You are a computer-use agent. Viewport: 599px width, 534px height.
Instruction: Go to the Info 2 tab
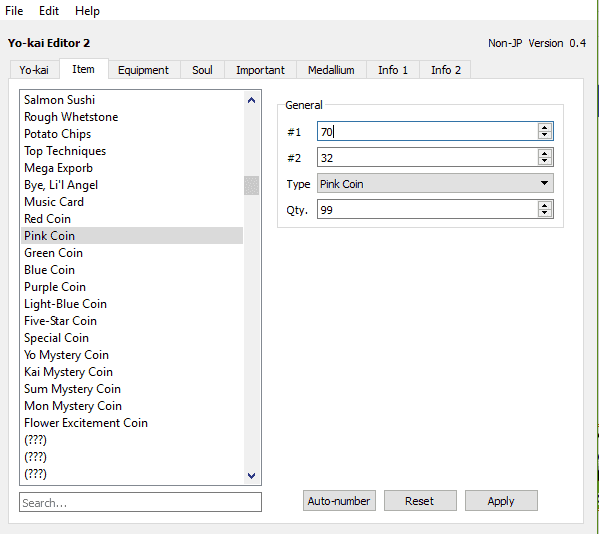pyautogui.click(x=446, y=70)
